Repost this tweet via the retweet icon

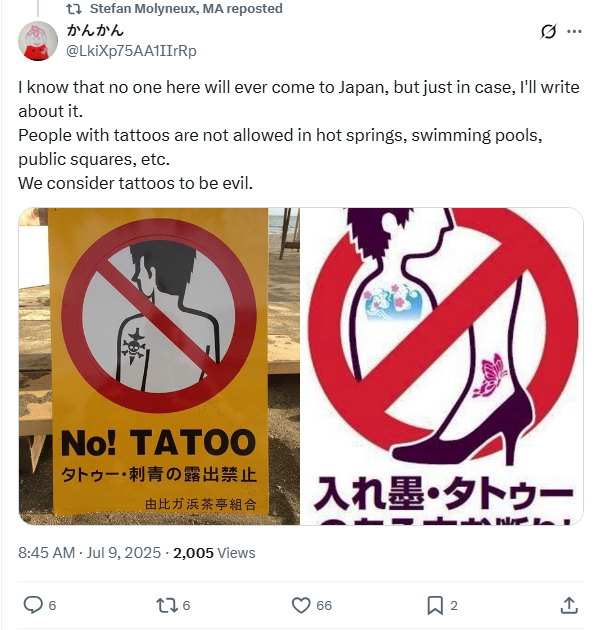point(166,605)
